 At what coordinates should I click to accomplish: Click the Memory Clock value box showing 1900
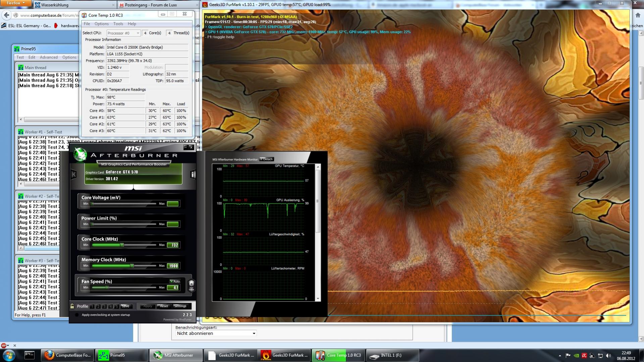coord(173,266)
